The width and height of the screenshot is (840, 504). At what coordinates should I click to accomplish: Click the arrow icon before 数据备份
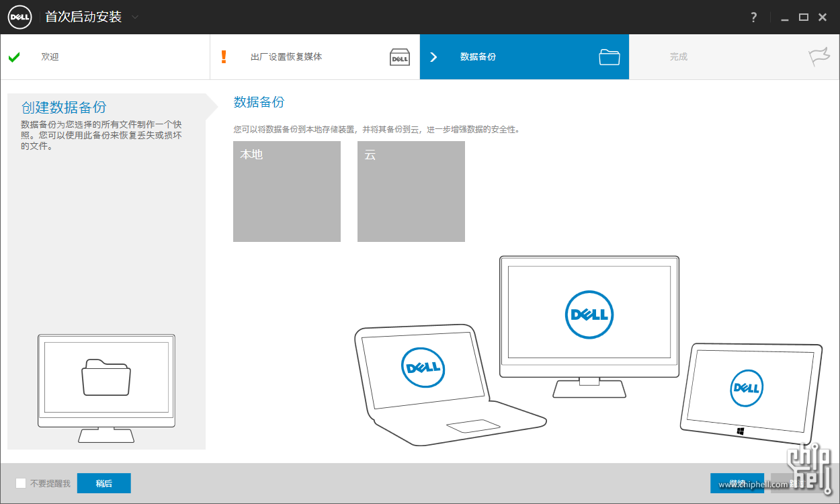point(433,57)
